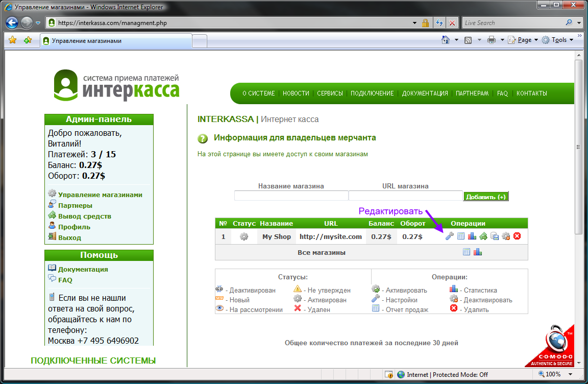This screenshot has height=384, width=588.
Task: Open О СИСТЕМЕ menu item
Action: pos(258,93)
